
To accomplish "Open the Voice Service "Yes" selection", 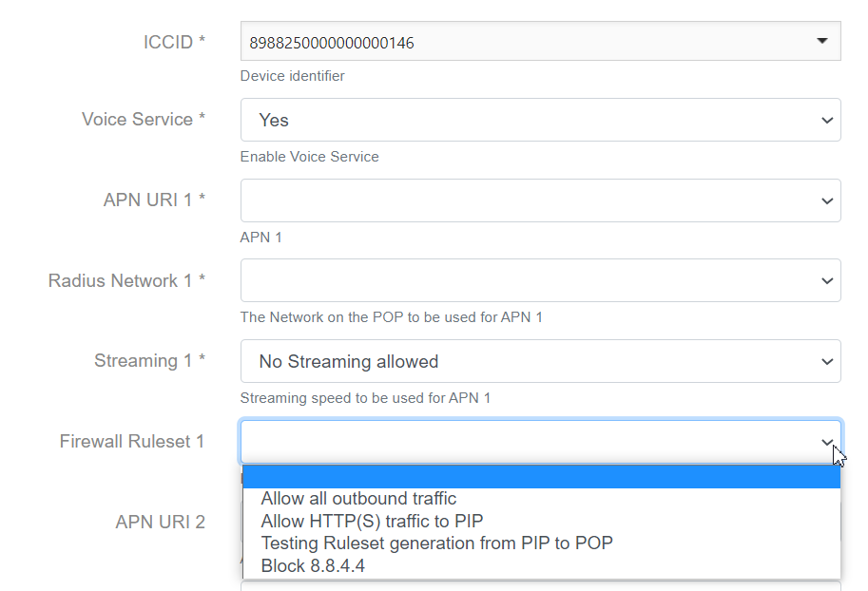I will (532, 121).
